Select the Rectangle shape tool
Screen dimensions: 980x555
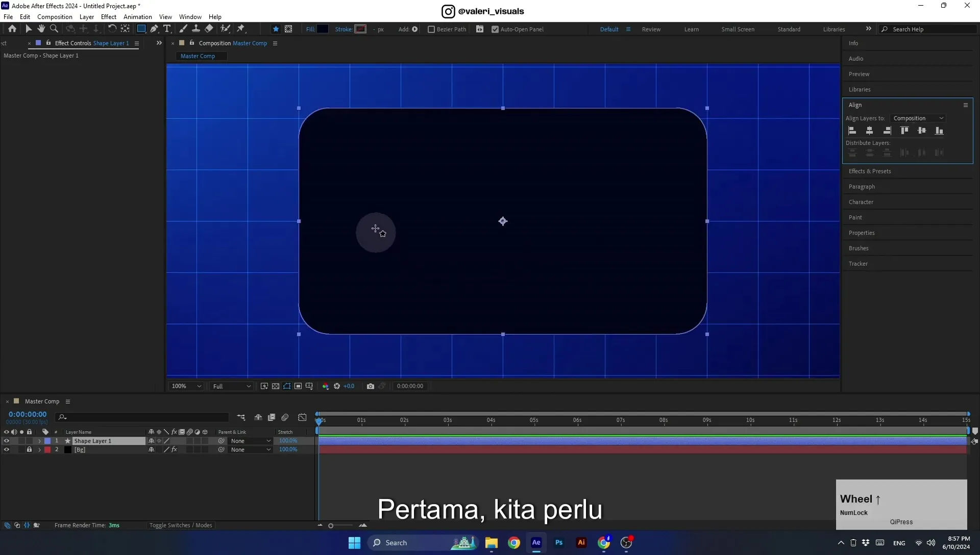[141, 29]
